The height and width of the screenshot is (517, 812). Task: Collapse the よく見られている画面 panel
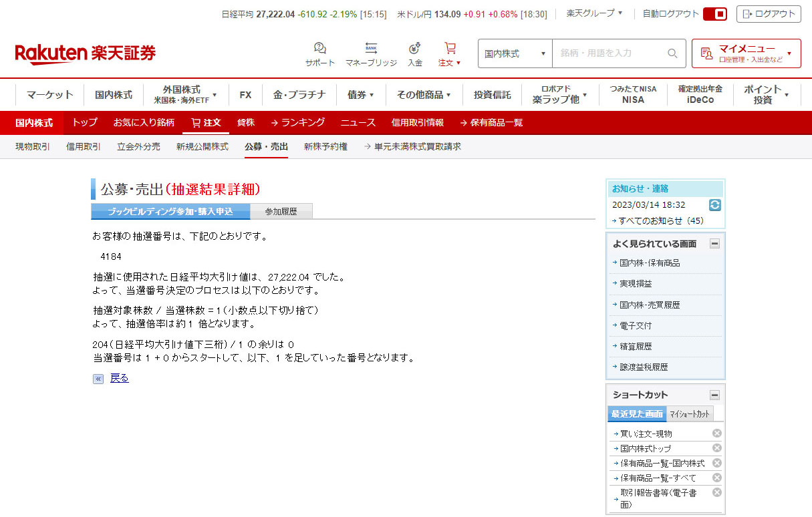coord(714,244)
